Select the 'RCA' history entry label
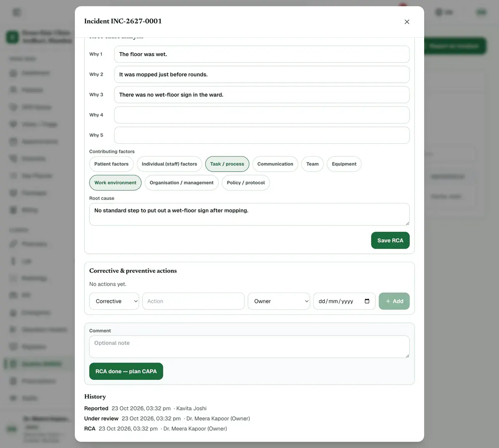Image resolution: width=499 pixels, height=448 pixels. pyautogui.click(x=90, y=428)
